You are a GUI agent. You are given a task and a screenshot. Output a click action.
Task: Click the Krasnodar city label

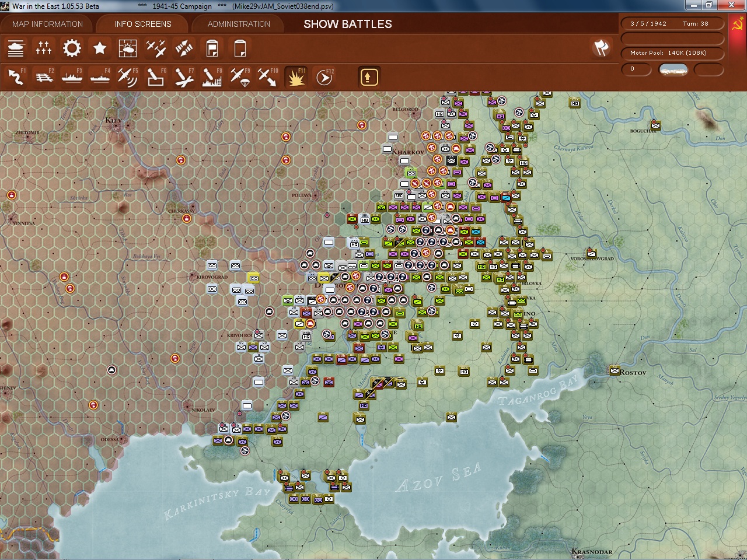(592, 551)
